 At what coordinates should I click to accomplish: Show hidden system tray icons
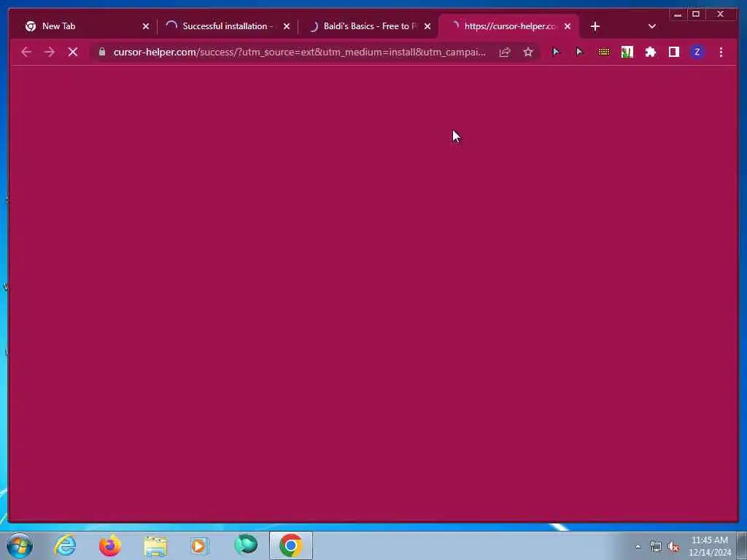click(x=638, y=547)
